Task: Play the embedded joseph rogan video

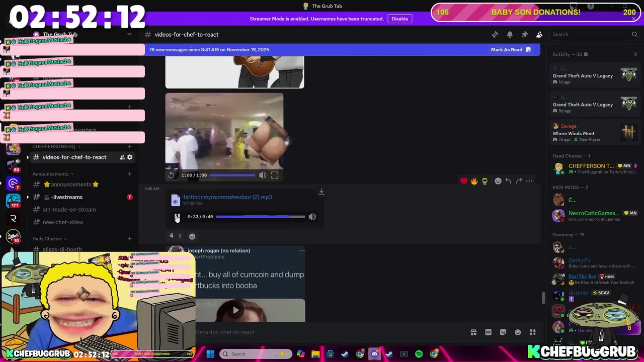Action: point(235,310)
